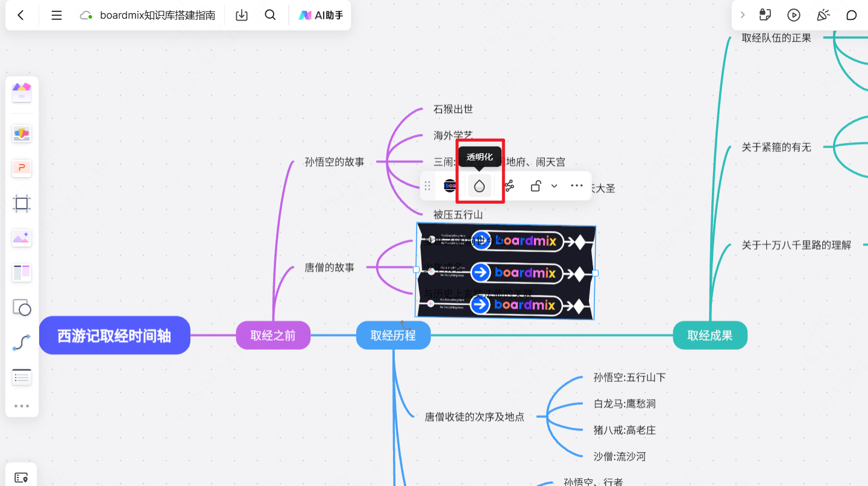Click the 白龙马:鹰愁涧 topic
Image resolution: width=868 pixels, height=486 pixels.
(624, 404)
